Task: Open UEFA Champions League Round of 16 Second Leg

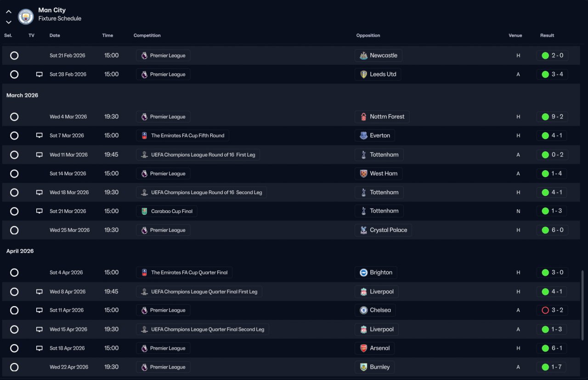Action: coord(201,192)
